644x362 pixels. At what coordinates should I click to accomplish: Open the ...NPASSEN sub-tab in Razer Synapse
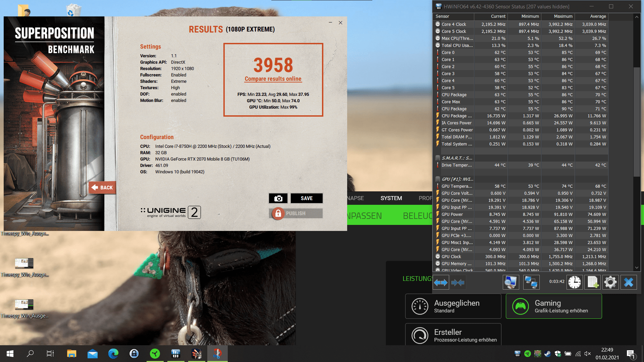365,216
